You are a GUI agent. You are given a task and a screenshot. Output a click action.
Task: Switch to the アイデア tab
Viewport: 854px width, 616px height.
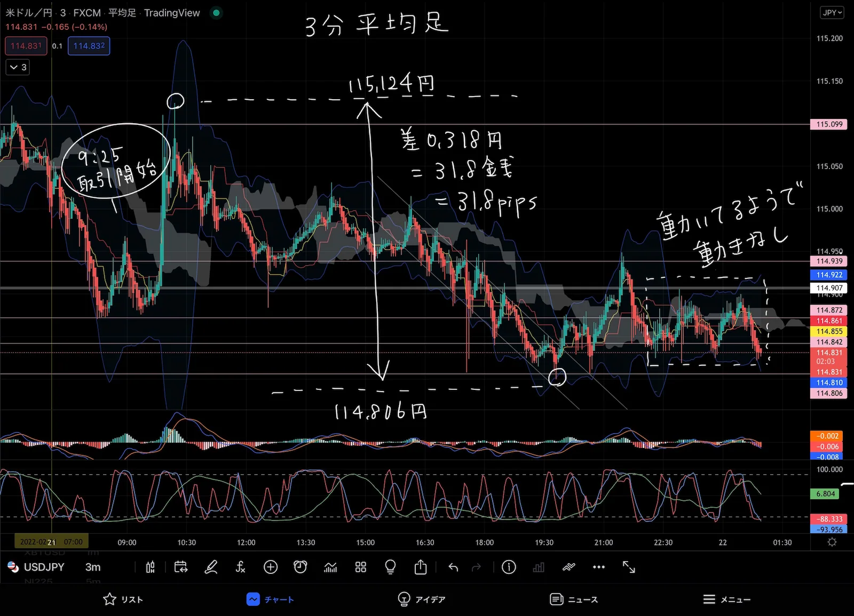click(422, 599)
